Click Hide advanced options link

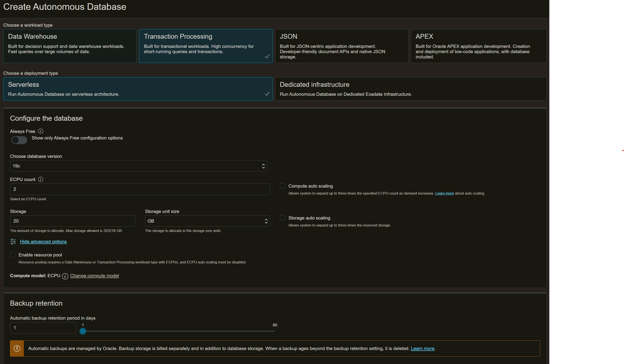click(43, 241)
